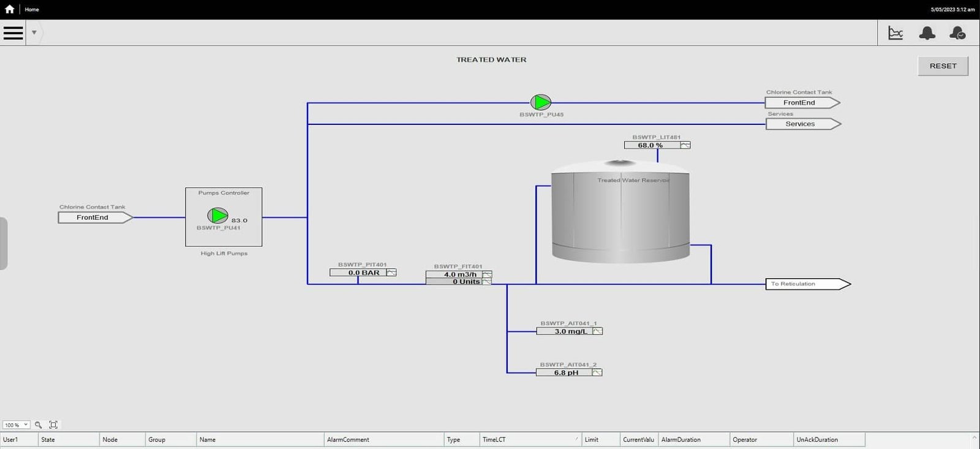Select High Lift pump BSWTP_PU41 icon
Viewport: 980px width, 449px height.
pos(217,216)
